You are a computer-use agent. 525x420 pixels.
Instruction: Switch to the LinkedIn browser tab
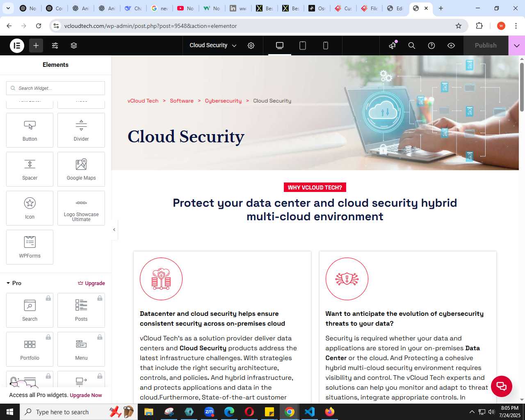click(238, 8)
